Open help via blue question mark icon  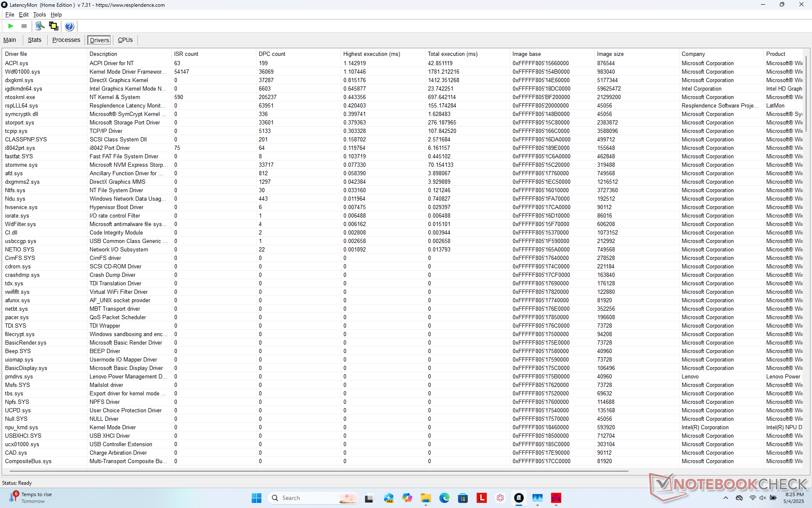[69, 26]
